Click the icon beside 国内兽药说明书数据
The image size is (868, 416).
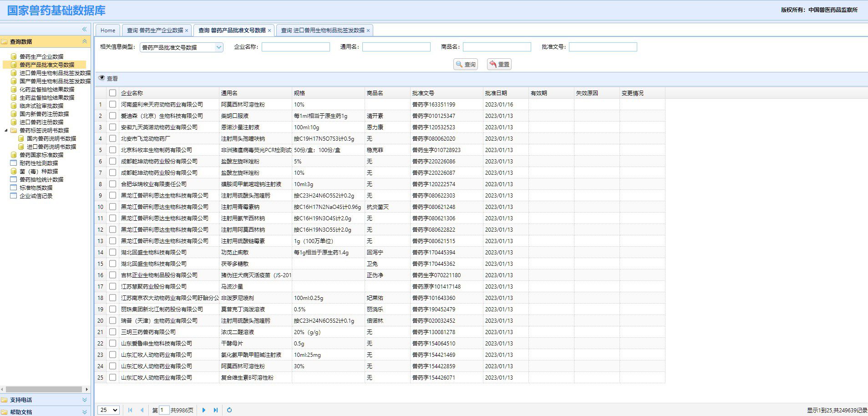21,138
